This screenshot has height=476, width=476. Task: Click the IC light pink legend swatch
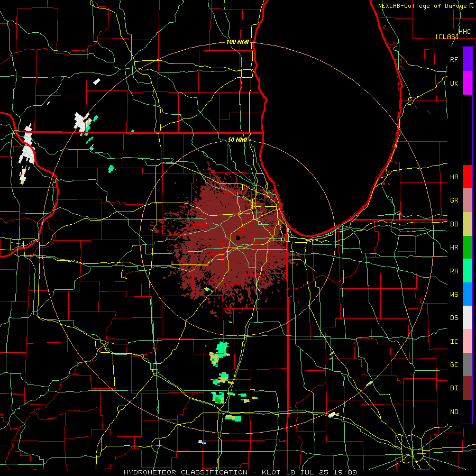(x=467, y=341)
